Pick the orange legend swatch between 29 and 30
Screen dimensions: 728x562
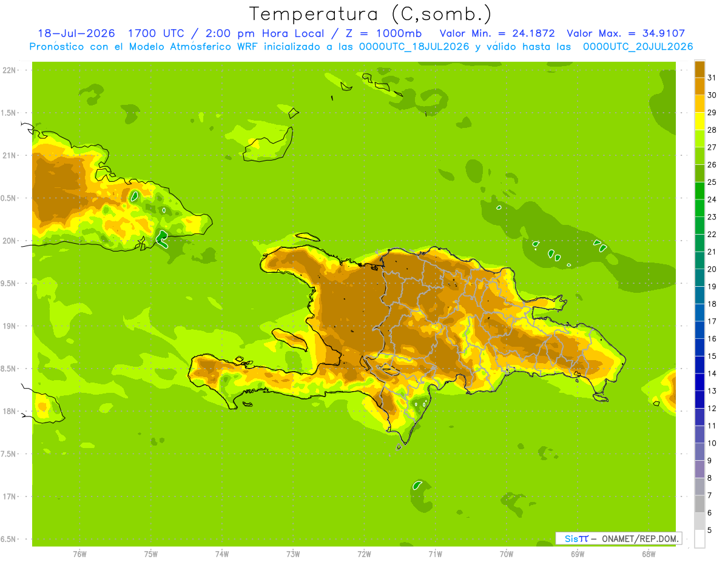click(699, 104)
